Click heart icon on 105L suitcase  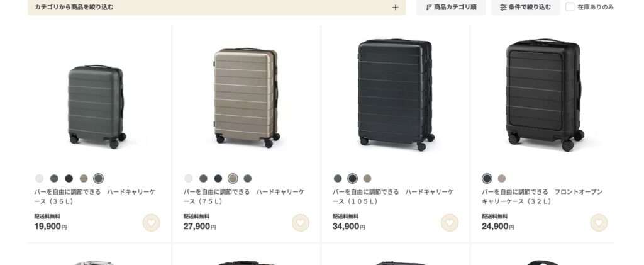click(x=449, y=223)
